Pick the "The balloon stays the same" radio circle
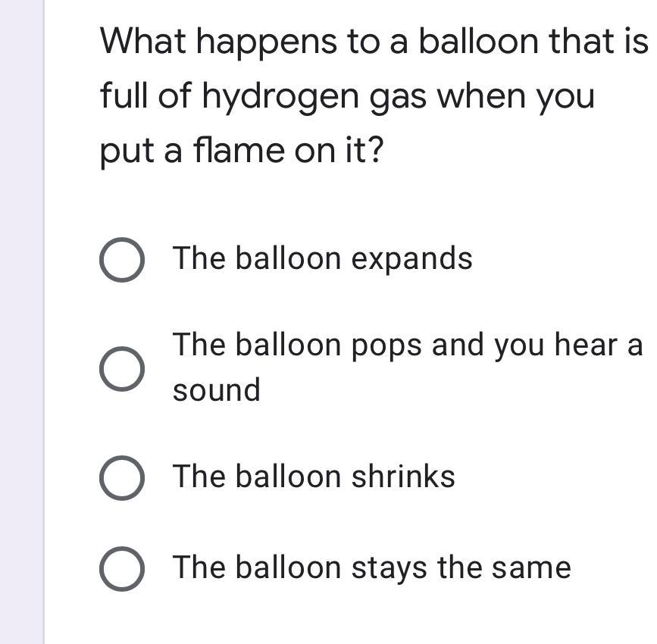Viewport: 657px width, 644px height. (122, 568)
